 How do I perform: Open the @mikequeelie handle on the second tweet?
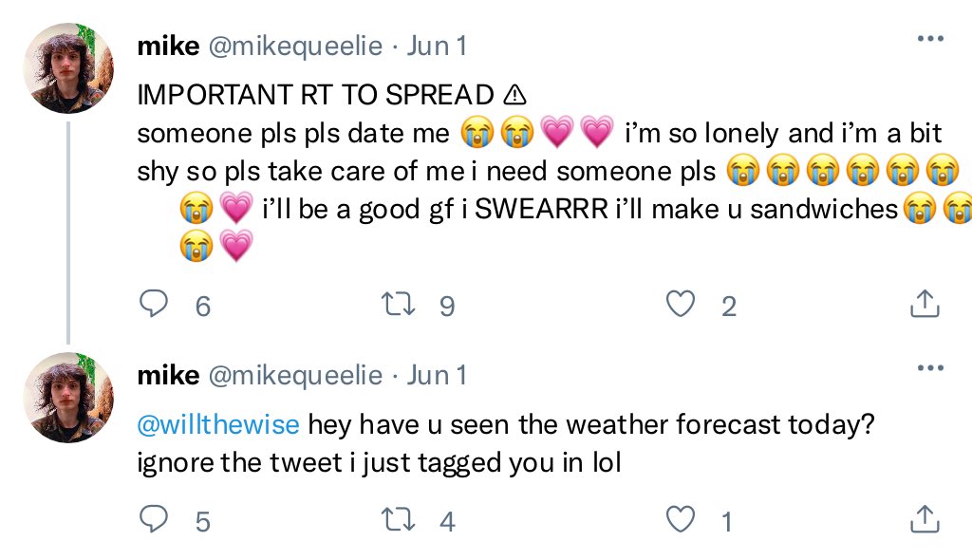pos(295,376)
